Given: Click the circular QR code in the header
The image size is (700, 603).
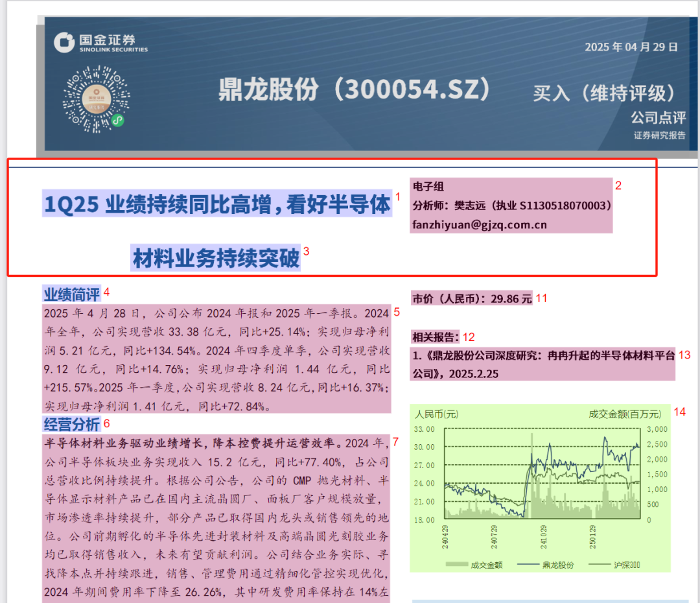Looking at the screenshot, I should pos(96,99).
